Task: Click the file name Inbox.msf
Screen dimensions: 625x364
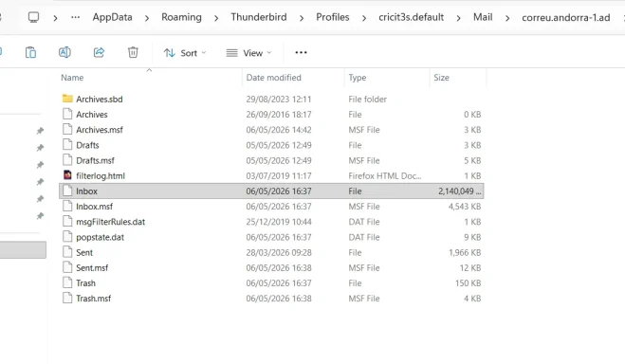Action: [95, 207]
